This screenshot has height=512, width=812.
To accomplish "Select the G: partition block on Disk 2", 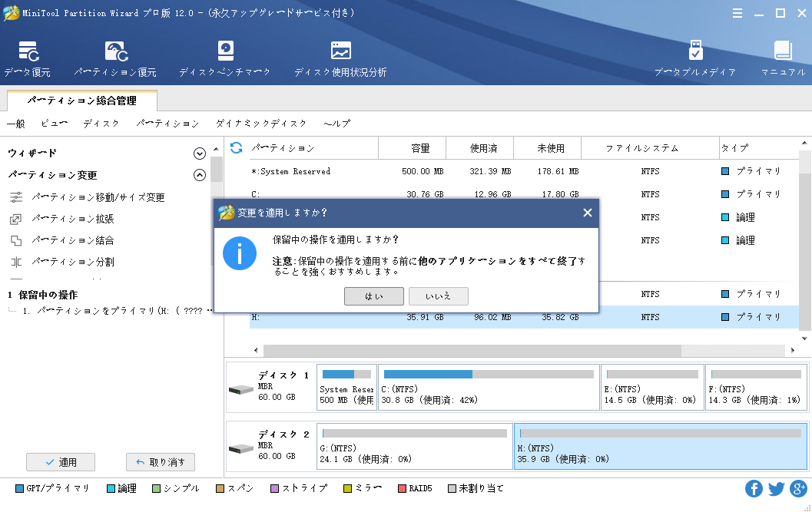I will (x=414, y=446).
